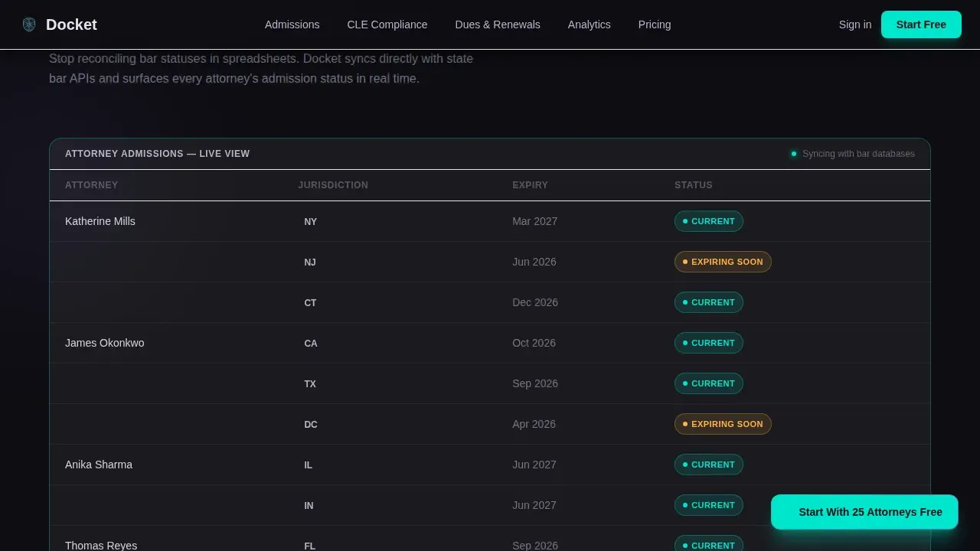Click the CURRENT badge in IL row
980x551 pixels.
[708, 465]
